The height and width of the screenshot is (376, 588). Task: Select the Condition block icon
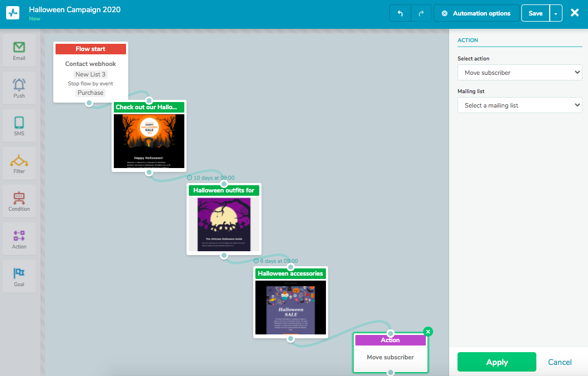pos(19,201)
